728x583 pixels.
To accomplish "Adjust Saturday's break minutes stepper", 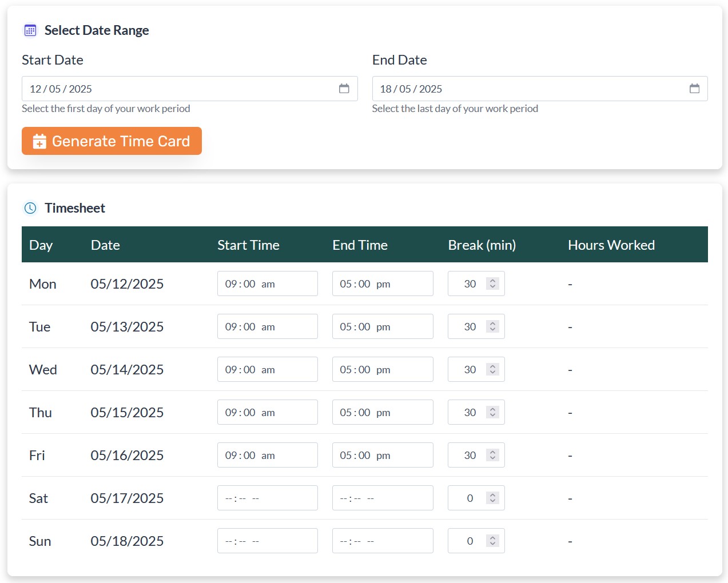I will coord(492,498).
